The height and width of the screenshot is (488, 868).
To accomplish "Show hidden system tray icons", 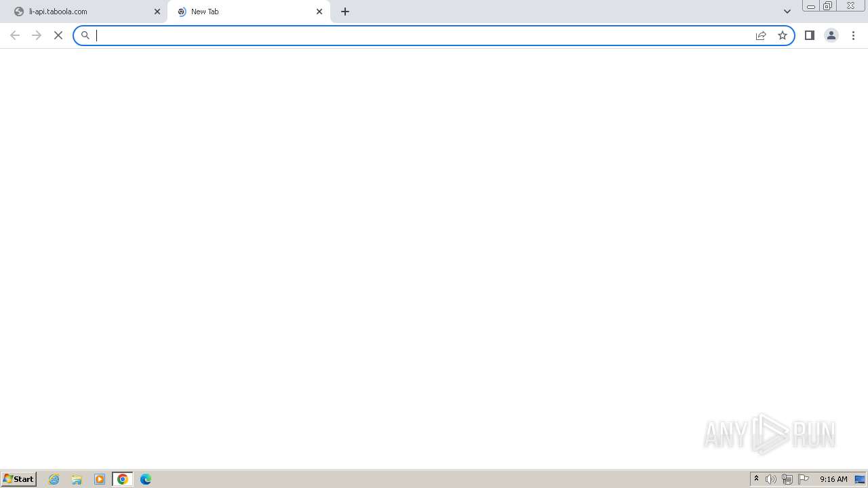I will [757, 479].
